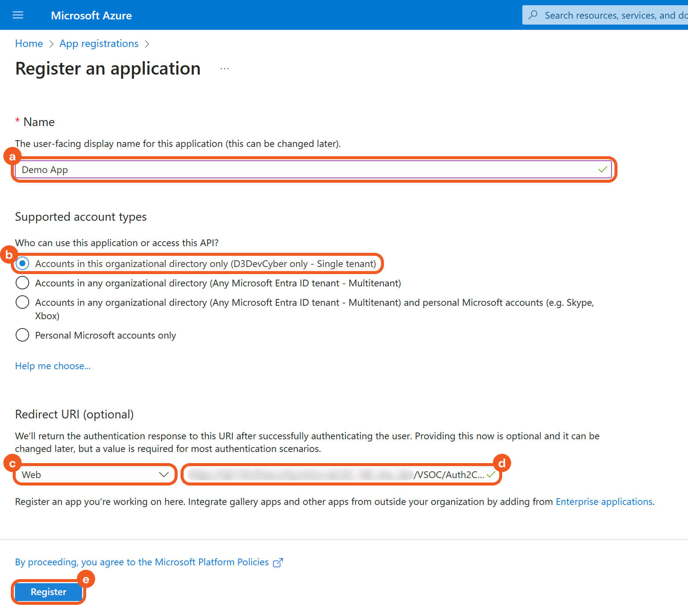Viewport: 688px width, 616px height.
Task: Click the Register button
Action: 49,592
